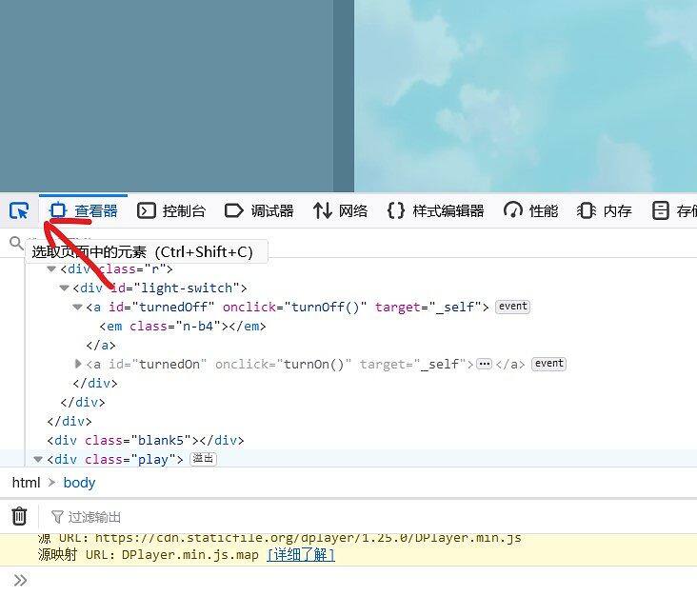Open the 样式编辑器 style editor panel

click(436, 210)
